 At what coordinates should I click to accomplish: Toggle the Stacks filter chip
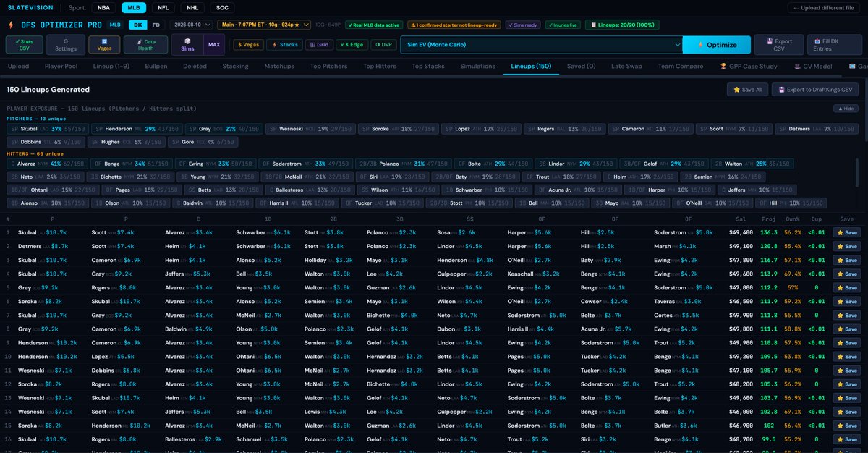coord(285,45)
